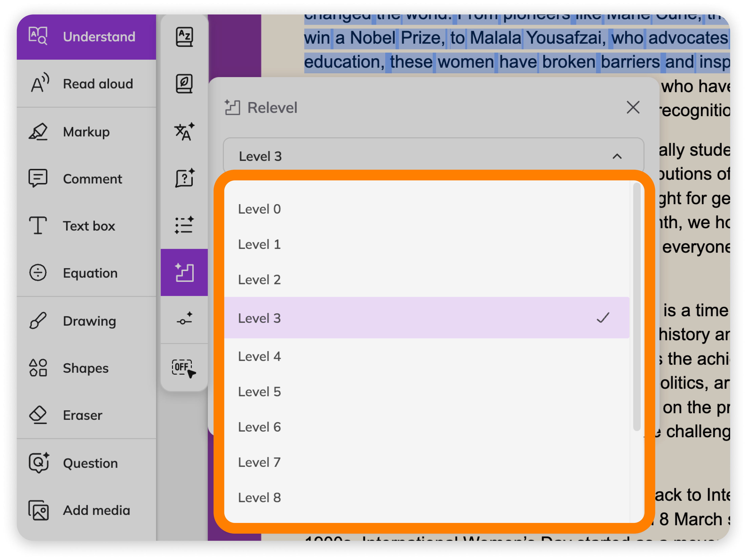
Task: Click the purple Relevel stairs icon
Action: 184,272
